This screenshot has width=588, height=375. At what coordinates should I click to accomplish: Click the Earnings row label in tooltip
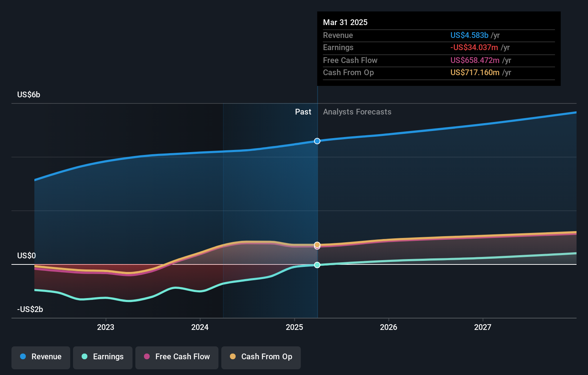(x=338, y=47)
